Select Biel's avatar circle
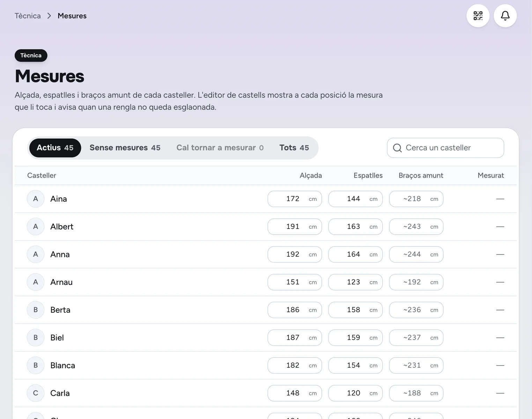This screenshot has width=532, height=419. click(x=36, y=338)
